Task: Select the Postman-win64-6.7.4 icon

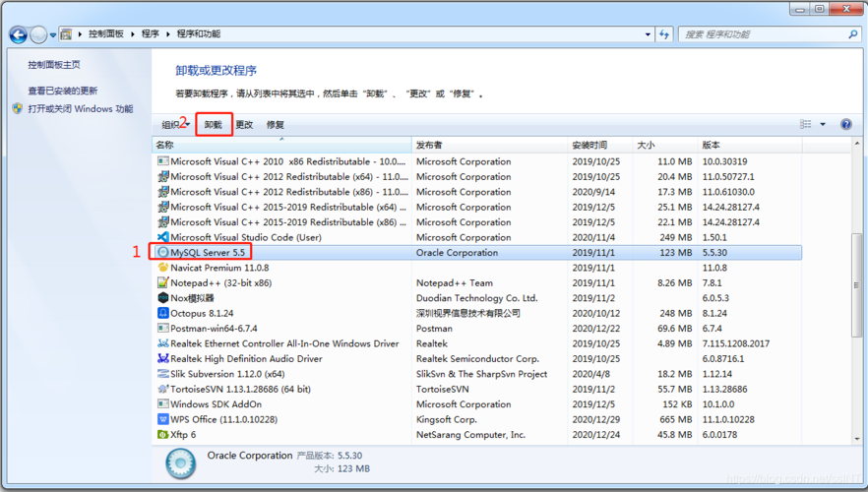Action: 162,329
